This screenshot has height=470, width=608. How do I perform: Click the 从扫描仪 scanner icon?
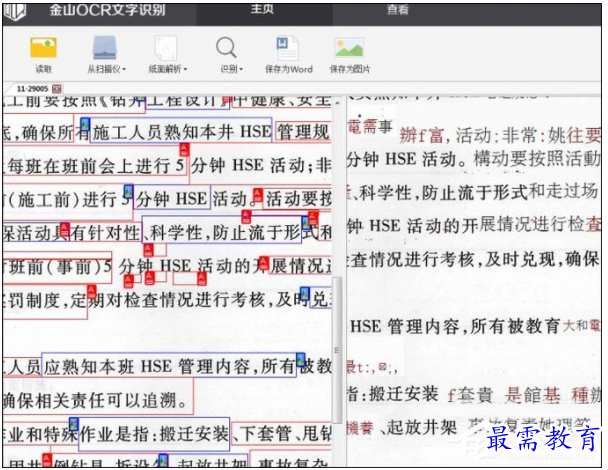tap(105, 48)
